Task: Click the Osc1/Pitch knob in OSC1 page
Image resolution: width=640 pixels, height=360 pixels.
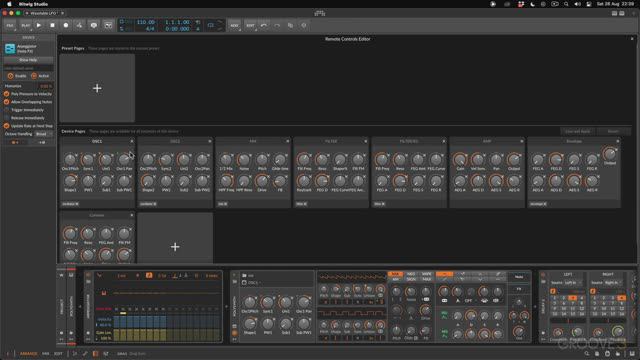Action: point(70,160)
